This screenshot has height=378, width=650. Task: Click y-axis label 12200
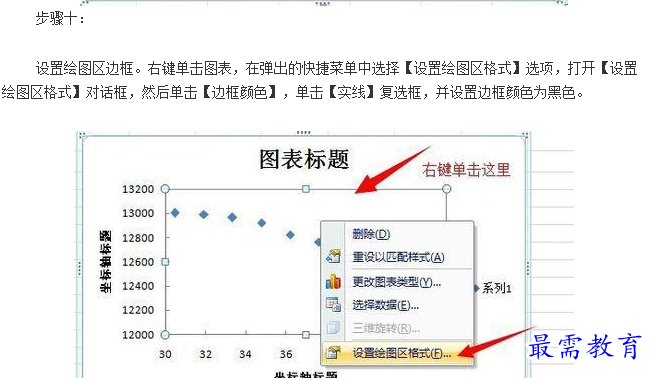tap(138, 310)
